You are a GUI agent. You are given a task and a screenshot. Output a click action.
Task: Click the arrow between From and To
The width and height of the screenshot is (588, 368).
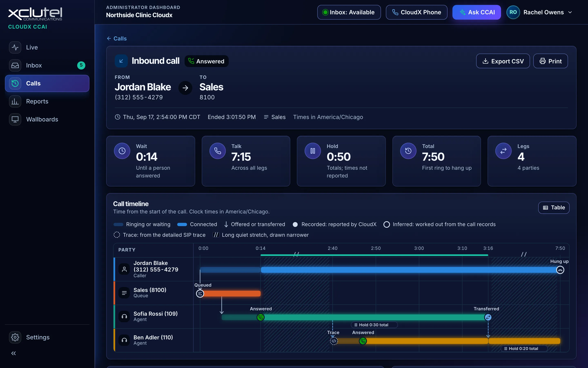[185, 88]
